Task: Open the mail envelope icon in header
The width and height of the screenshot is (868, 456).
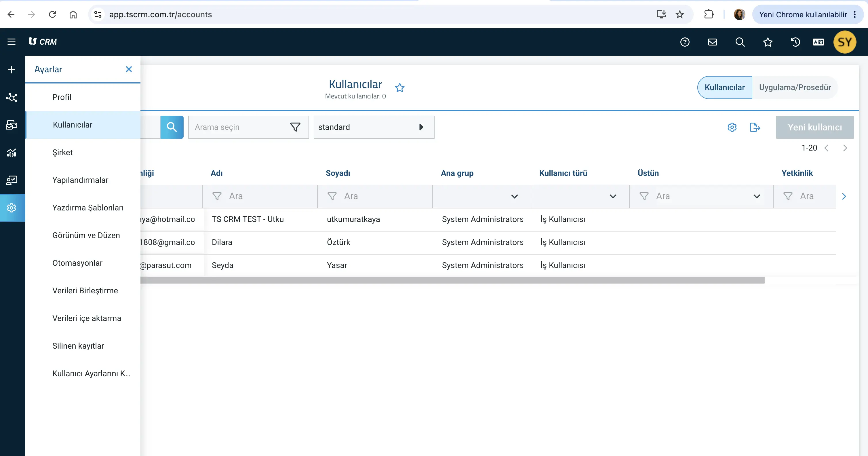Action: pyautogui.click(x=712, y=42)
